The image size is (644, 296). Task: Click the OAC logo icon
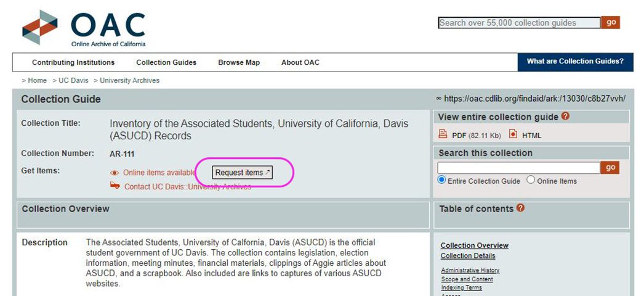click(40, 27)
